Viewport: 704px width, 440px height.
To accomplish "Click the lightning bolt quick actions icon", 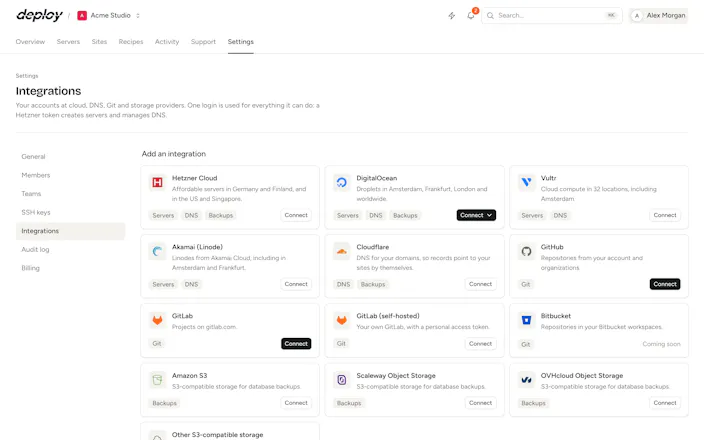I will pyautogui.click(x=452, y=16).
